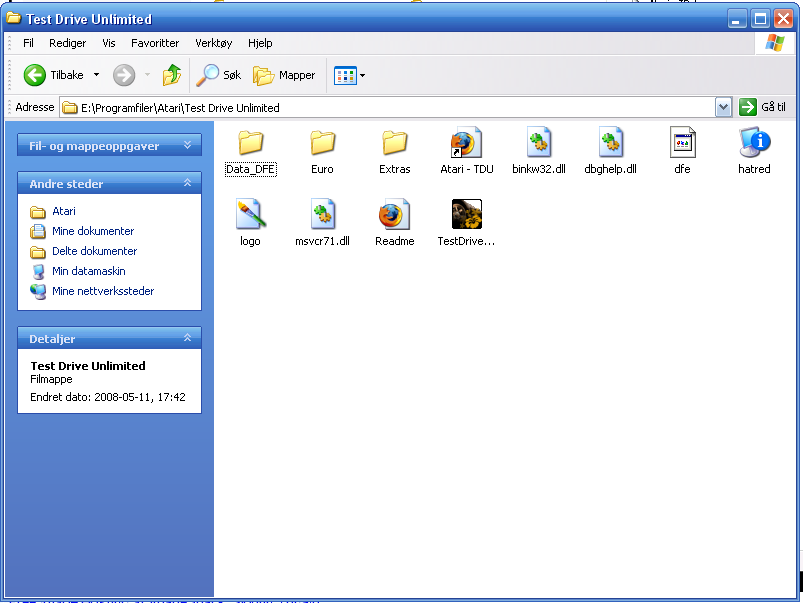
Task: Click the Readme name label
Action: (394, 241)
